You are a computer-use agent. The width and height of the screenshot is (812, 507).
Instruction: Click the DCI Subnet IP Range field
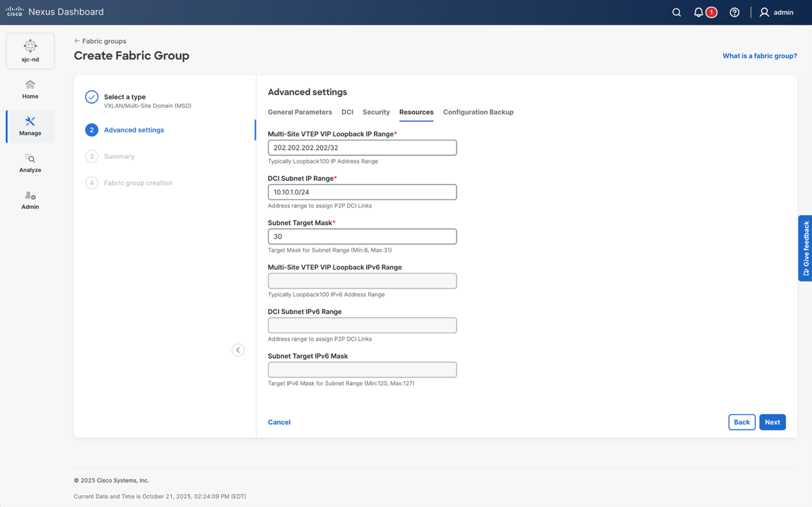coord(362,192)
